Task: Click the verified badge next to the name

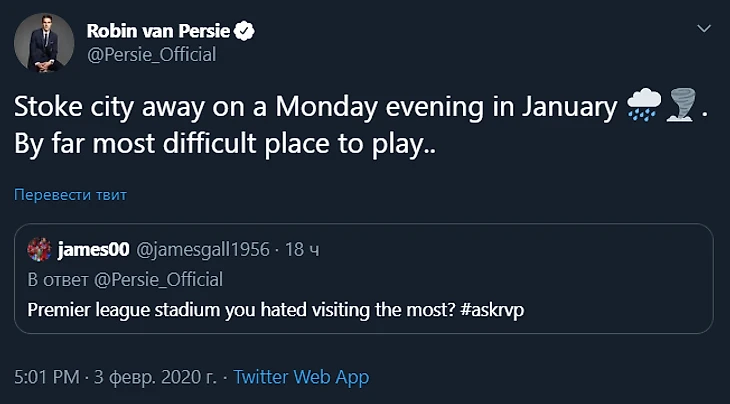Action: [x=244, y=32]
